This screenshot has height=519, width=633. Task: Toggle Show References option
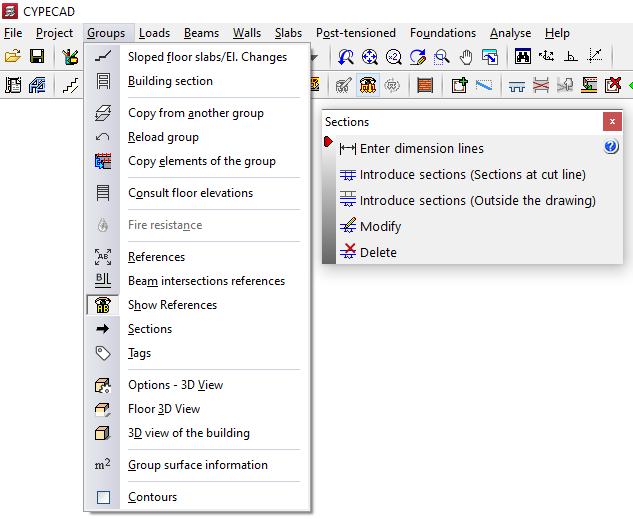[x=172, y=305]
